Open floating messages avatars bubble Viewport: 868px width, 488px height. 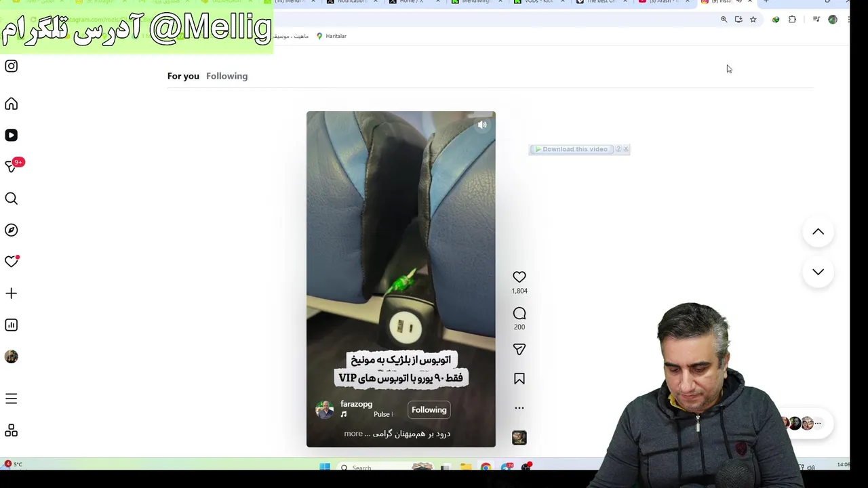[x=803, y=423]
